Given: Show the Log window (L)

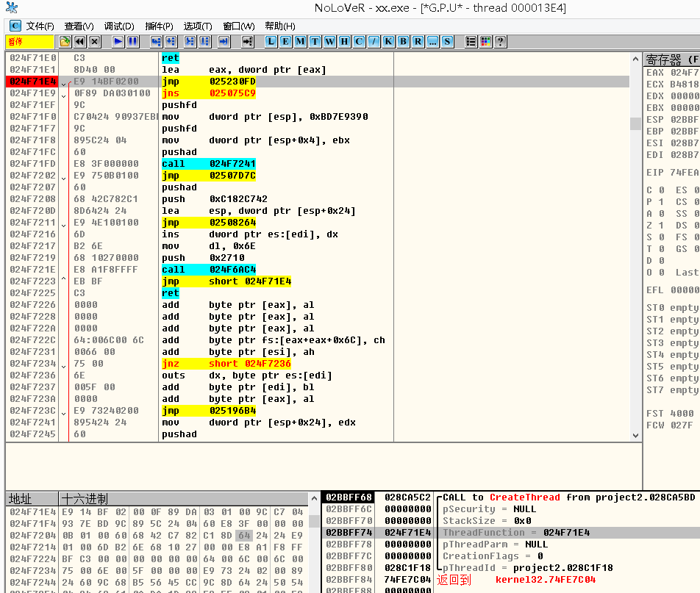Looking at the screenshot, I should [271, 42].
